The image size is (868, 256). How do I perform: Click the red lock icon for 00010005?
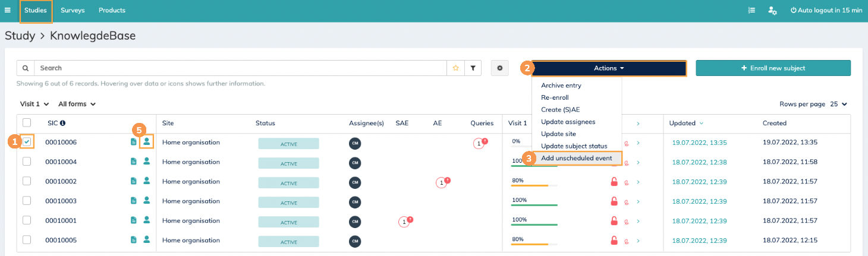[615, 241]
